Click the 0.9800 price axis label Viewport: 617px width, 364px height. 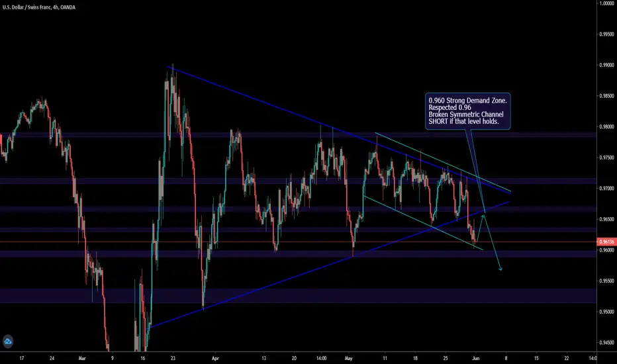click(x=607, y=126)
